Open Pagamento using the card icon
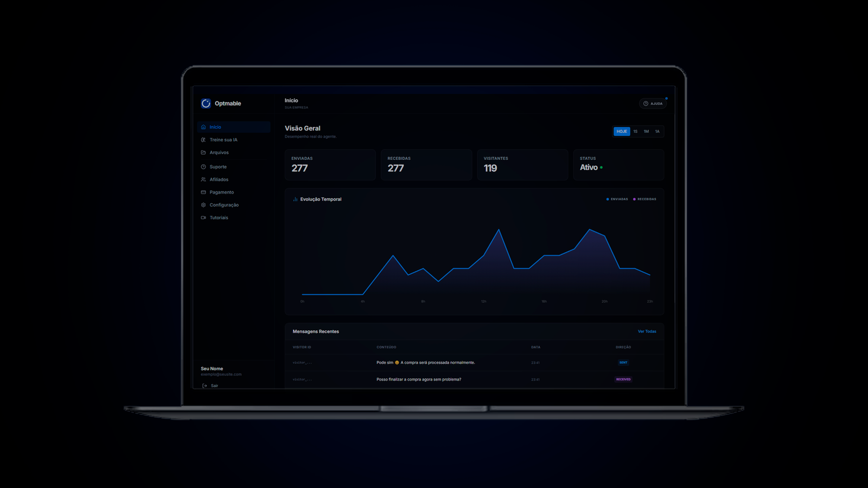This screenshot has height=488, width=868. tap(203, 192)
